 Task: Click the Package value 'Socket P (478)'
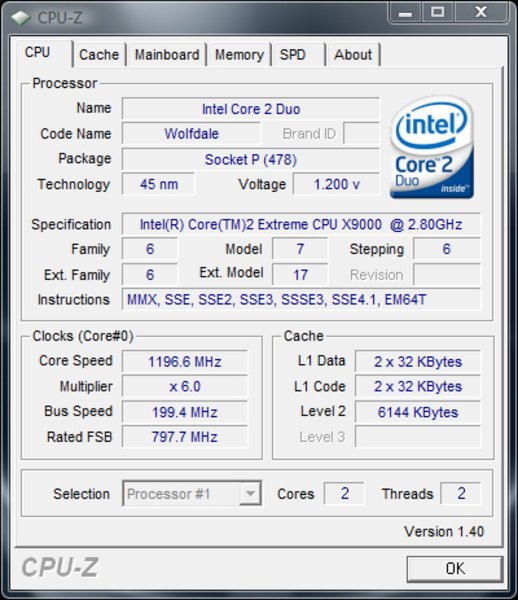[251, 159]
